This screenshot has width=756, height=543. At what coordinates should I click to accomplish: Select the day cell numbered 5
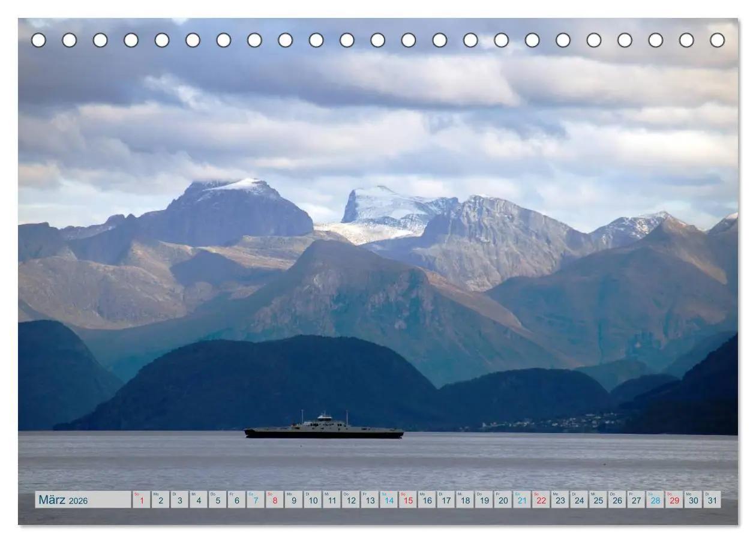tap(218, 500)
